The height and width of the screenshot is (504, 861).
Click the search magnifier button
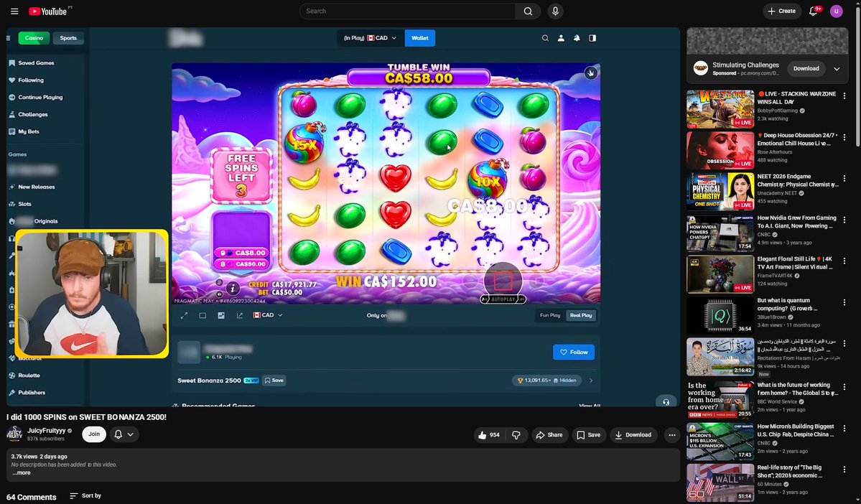[528, 11]
